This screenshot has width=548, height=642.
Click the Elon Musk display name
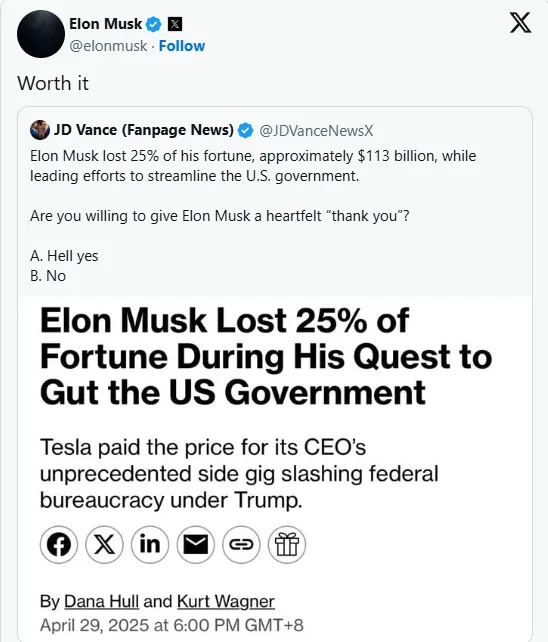pyautogui.click(x=106, y=24)
